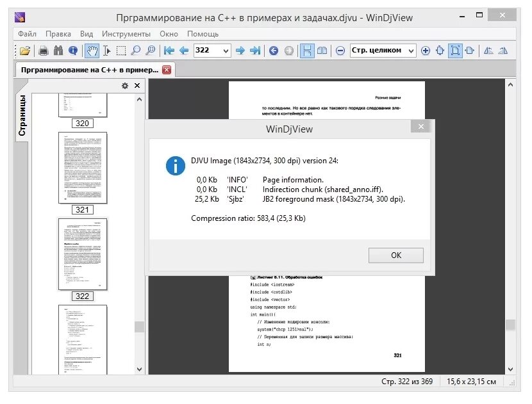The height and width of the screenshot is (404, 532).
Task: Click the 'Sjbz' chunk row text
Action: pos(299,199)
